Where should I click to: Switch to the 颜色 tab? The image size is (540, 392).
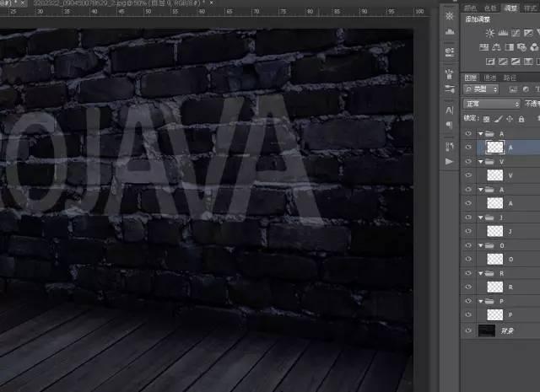[470, 8]
